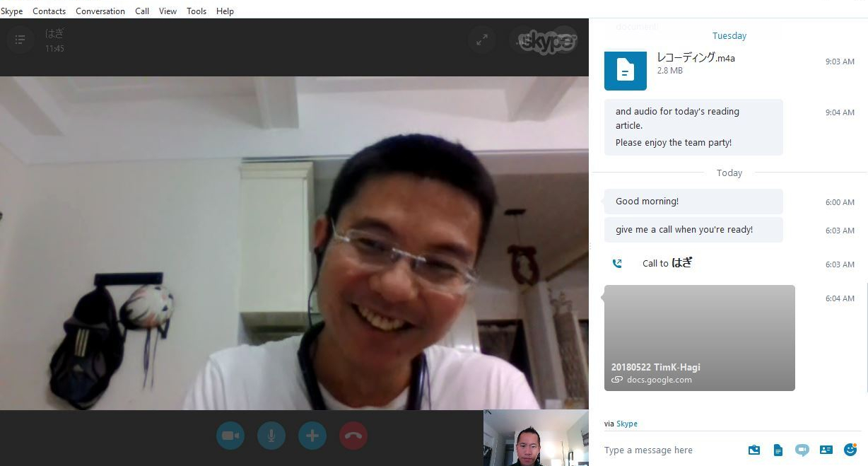The width and height of the screenshot is (868, 466).
Task: Send a contact card
Action: click(826, 450)
